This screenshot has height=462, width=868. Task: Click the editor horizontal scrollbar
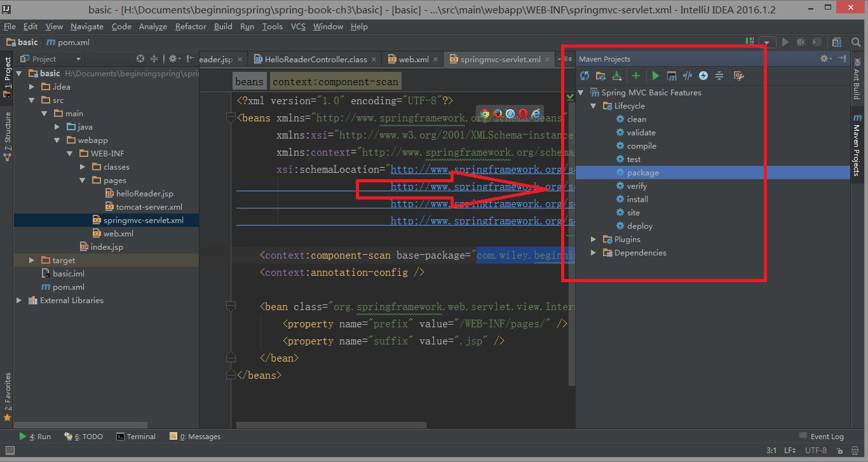pyautogui.click(x=403, y=425)
